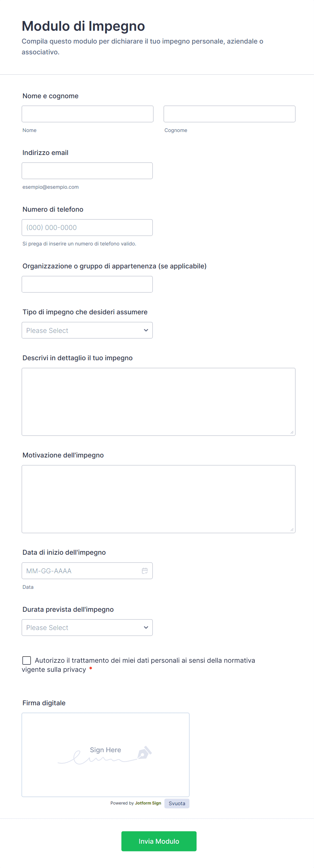Click inside the Motivazione dell'impegno textarea
The width and height of the screenshot is (314, 868).
pyautogui.click(x=158, y=499)
